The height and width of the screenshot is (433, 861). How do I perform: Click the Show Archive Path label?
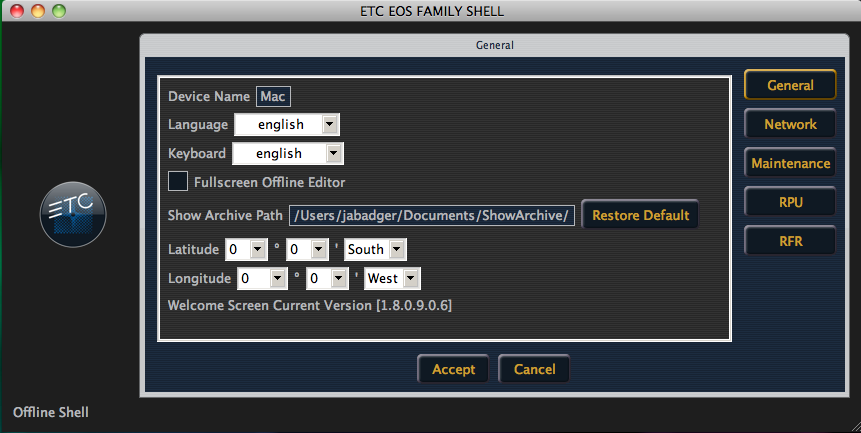[225, 215]
